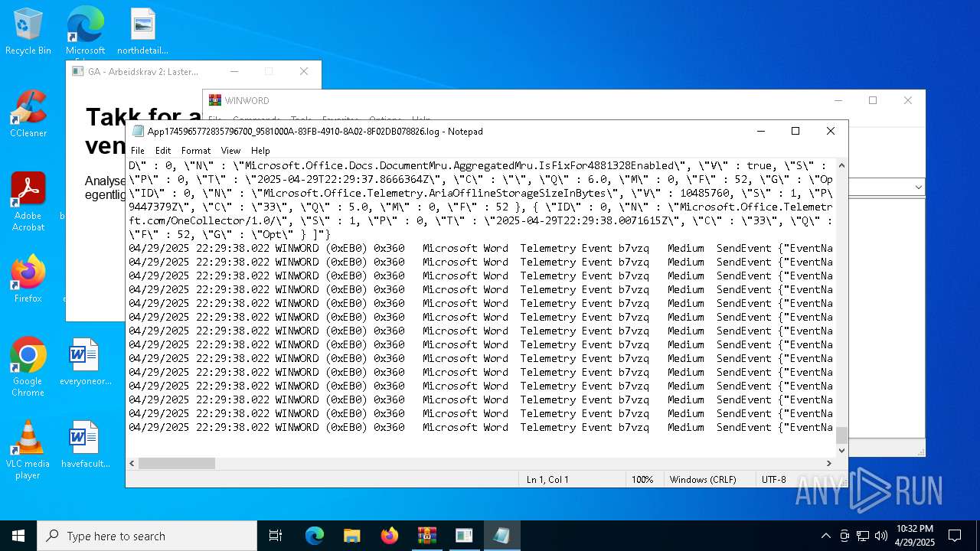
Task: Click the horizontal scroll right arrow
Action: click(x=828, y=463)
